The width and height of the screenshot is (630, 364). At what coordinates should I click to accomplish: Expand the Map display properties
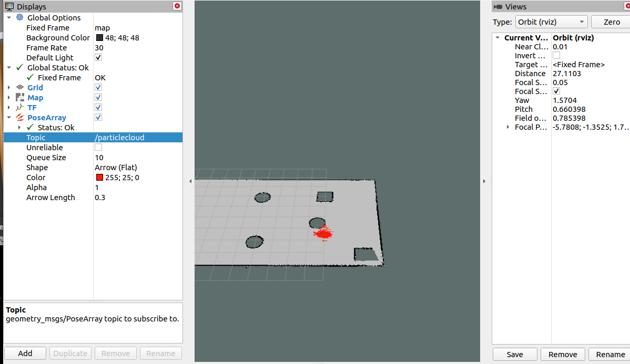click(9, 98)
